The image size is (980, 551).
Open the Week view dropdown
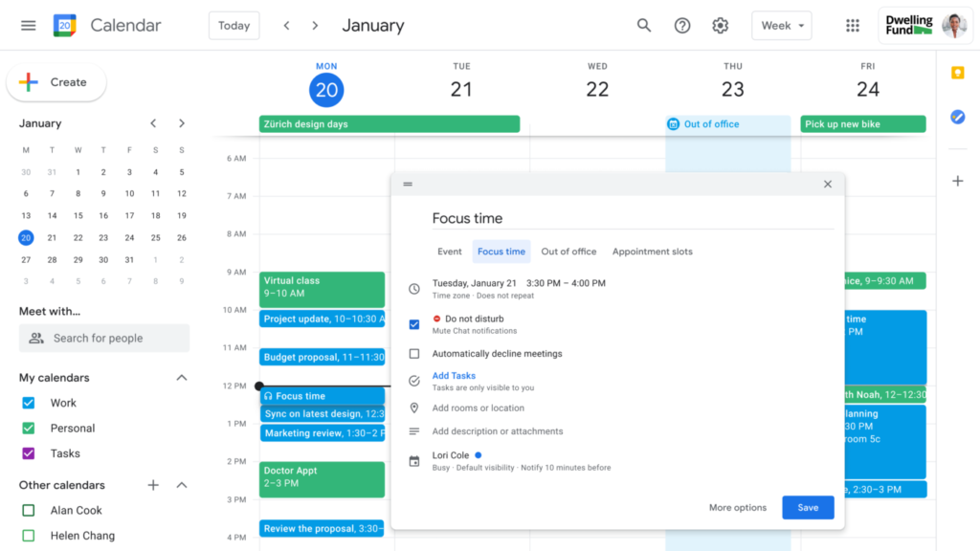point(782,25)
